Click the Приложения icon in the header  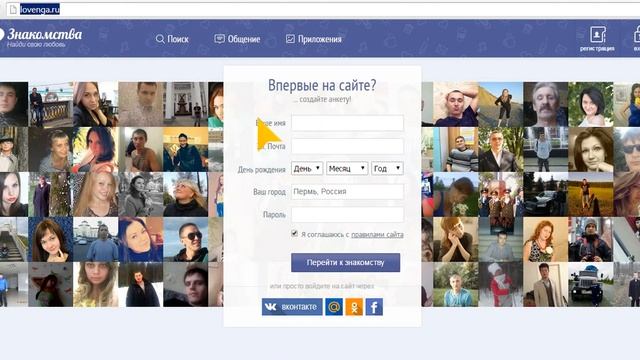pyautogui.click(x=290, y=39)
